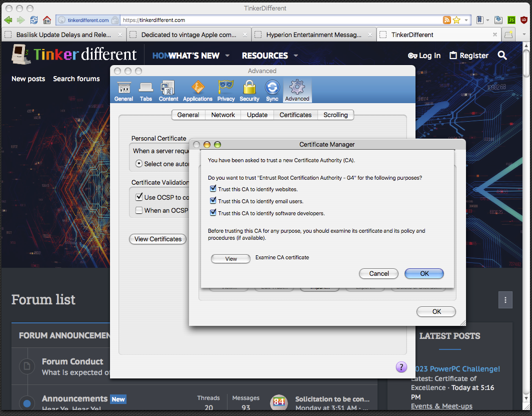This screenshot has width=532, height=416.
Task: Click the Tinker different logo
Action: (74, 55)
